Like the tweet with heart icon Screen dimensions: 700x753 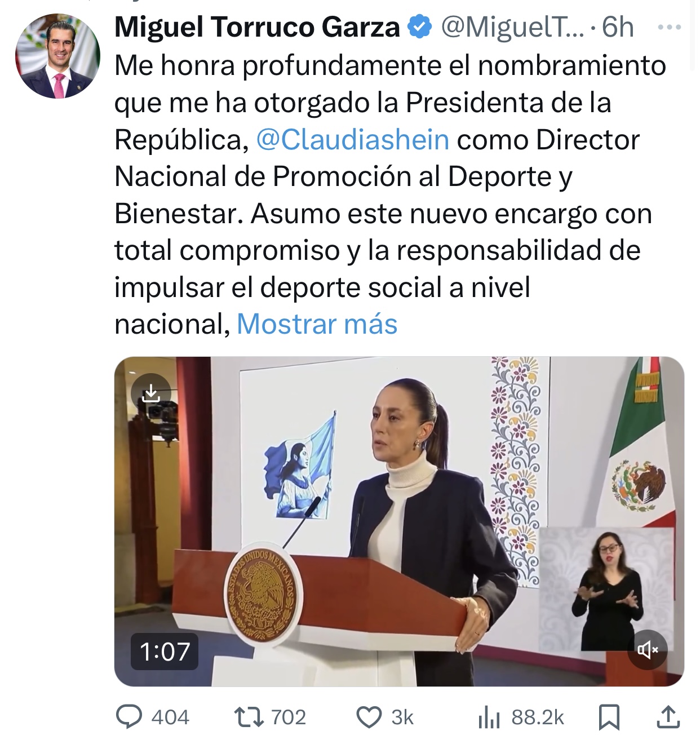tap(369, 717)
